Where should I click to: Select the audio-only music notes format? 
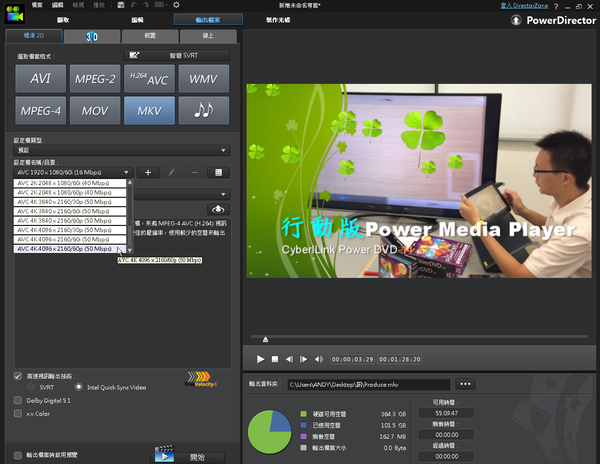tap(203, 110)
